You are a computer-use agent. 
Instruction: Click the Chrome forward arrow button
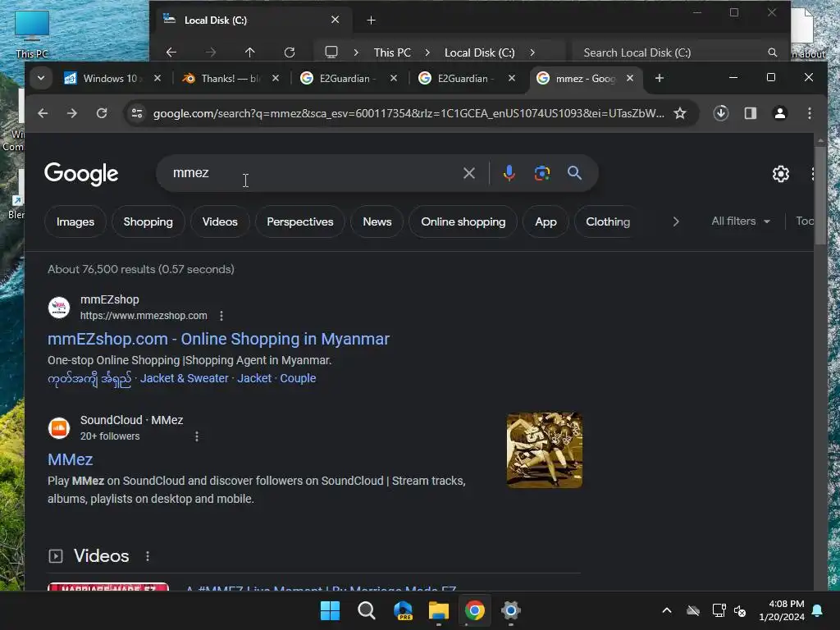(x=72, y=113)
